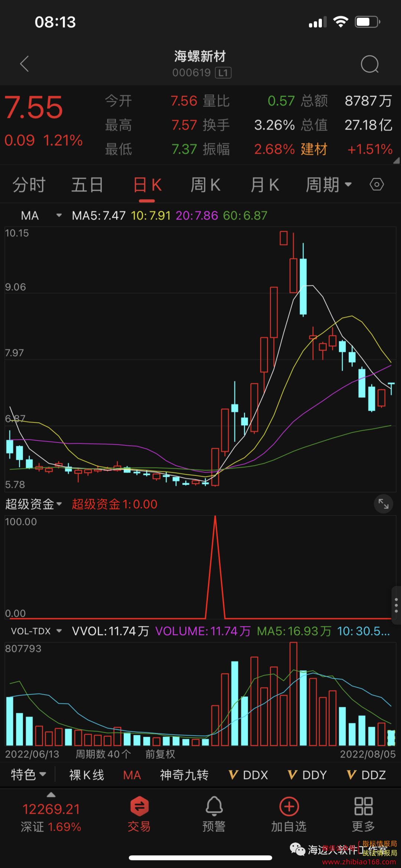Tap the L1 level badge
Viewport: 401px width, 868px height.
[x=223, y=73]
